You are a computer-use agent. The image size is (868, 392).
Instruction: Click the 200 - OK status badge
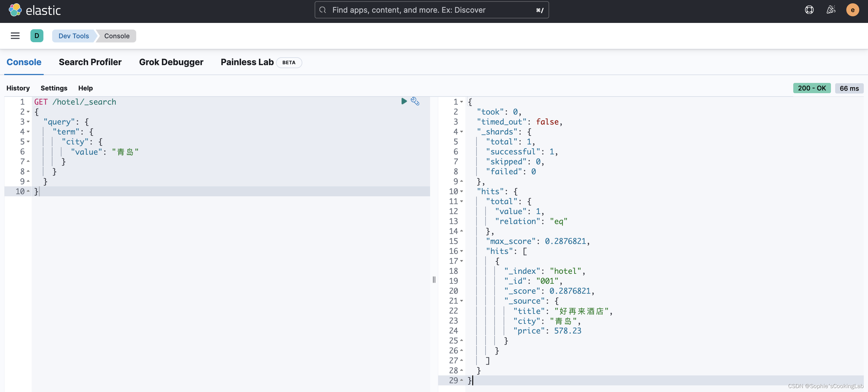812,88
